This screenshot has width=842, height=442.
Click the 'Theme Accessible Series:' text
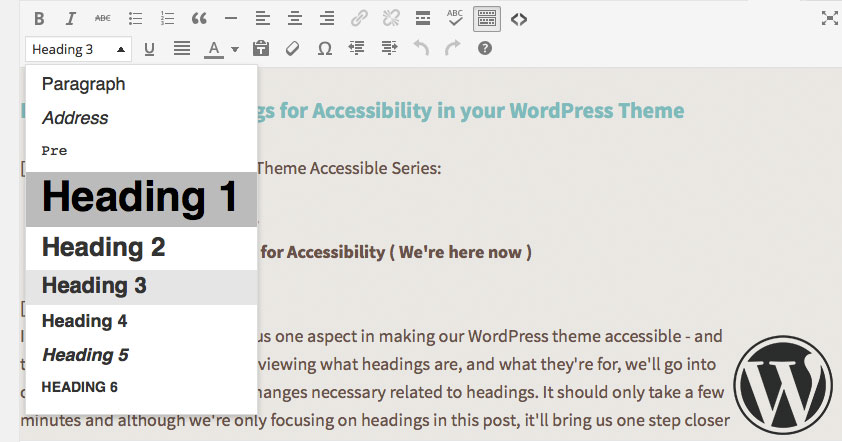click(x=349, y=169)
